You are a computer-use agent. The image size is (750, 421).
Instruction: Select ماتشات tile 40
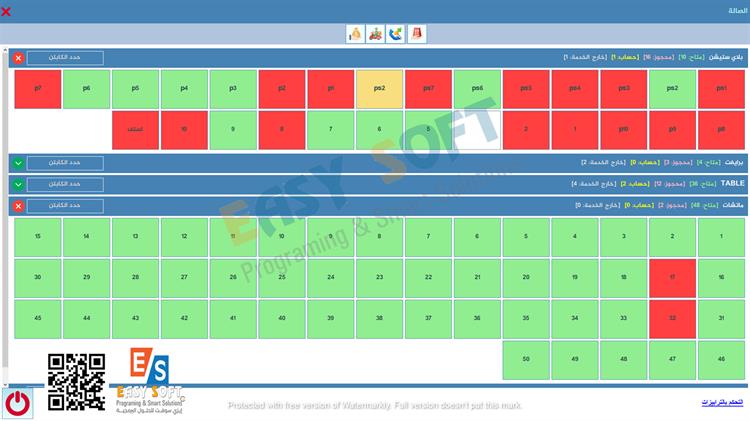click(282, 319)
